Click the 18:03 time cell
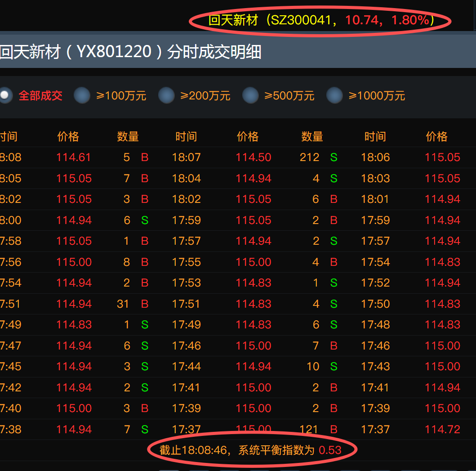The width and height of the screenshot is (476, 471). (375, 179)
